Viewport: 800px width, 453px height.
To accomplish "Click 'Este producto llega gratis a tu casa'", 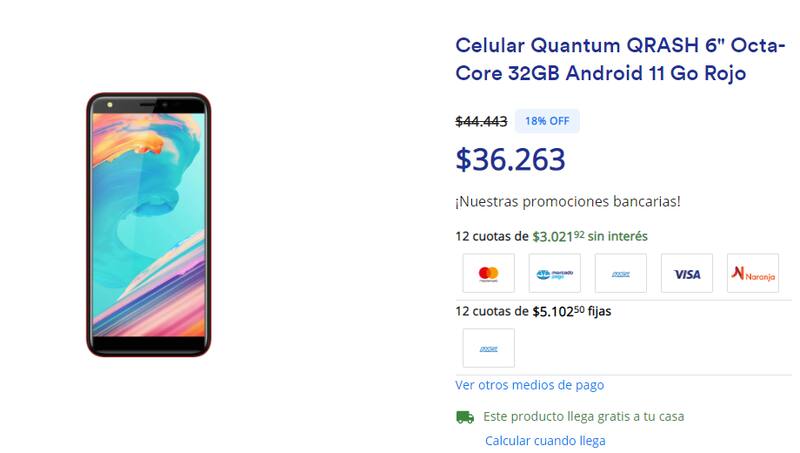I will 583,416.
